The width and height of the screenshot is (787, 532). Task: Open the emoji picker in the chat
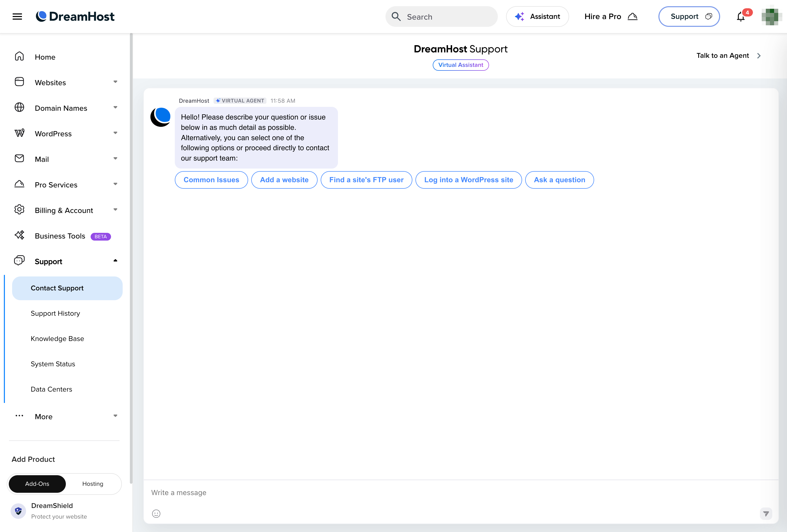pos(156,513)
